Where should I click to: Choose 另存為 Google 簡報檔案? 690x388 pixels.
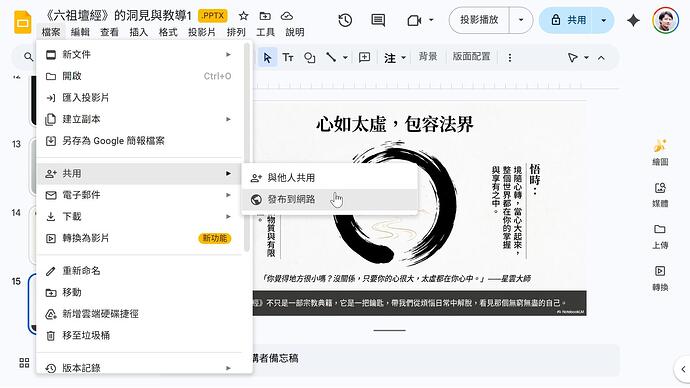(x=139, y=141)
